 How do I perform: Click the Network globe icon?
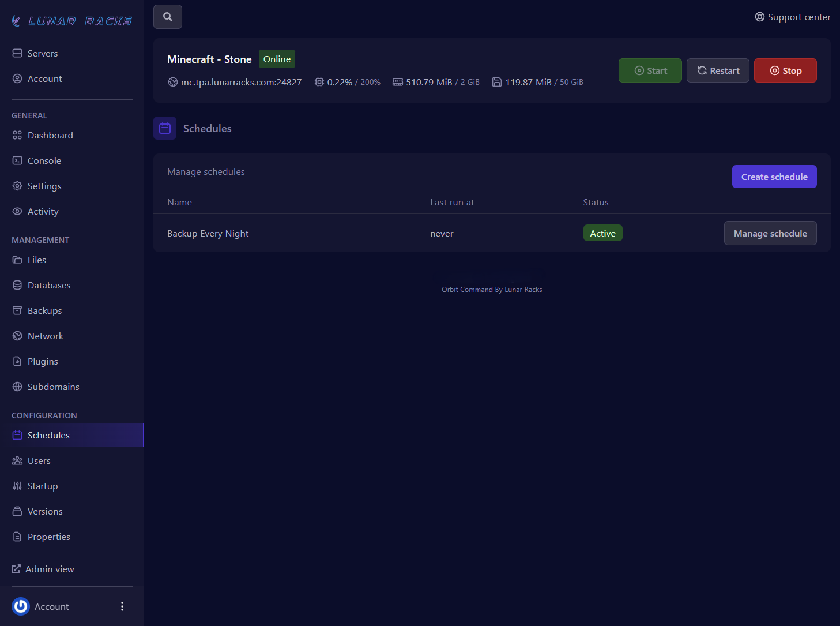tap(17, 336)
